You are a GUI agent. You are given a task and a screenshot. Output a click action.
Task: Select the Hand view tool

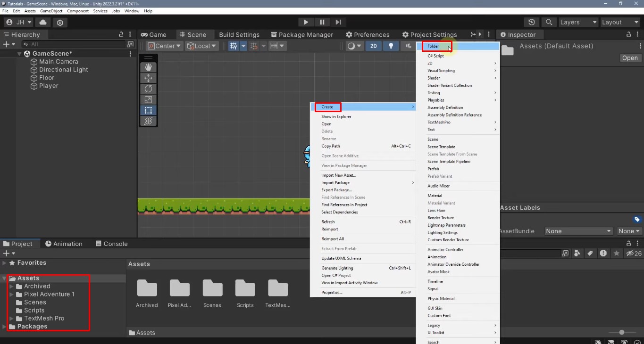(148, 67)
